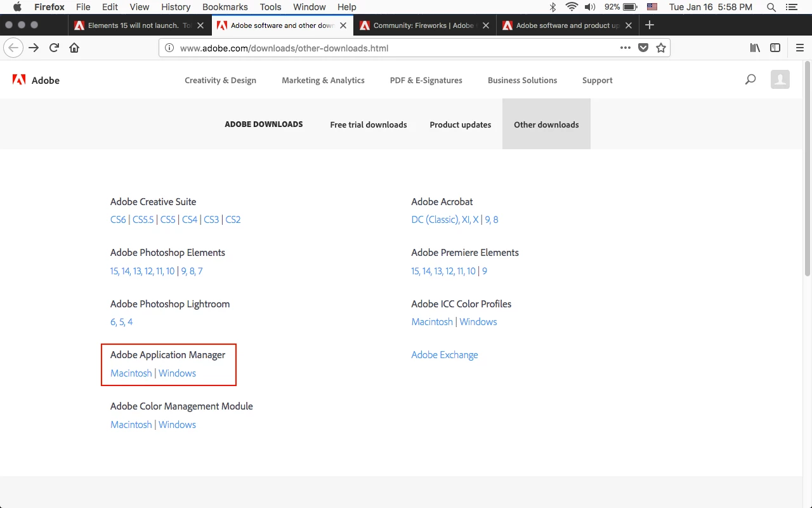The height and width of the screenshot is (508, 812).
Task: Open ICC Color Profiles Windows link
Action: tap(478, 322)
